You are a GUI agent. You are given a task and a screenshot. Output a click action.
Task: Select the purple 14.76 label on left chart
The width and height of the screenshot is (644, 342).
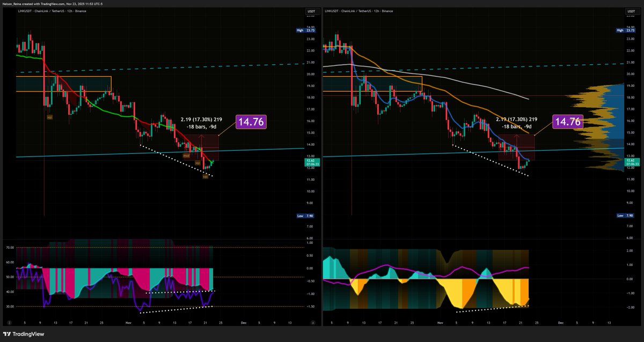click(251, 122)
